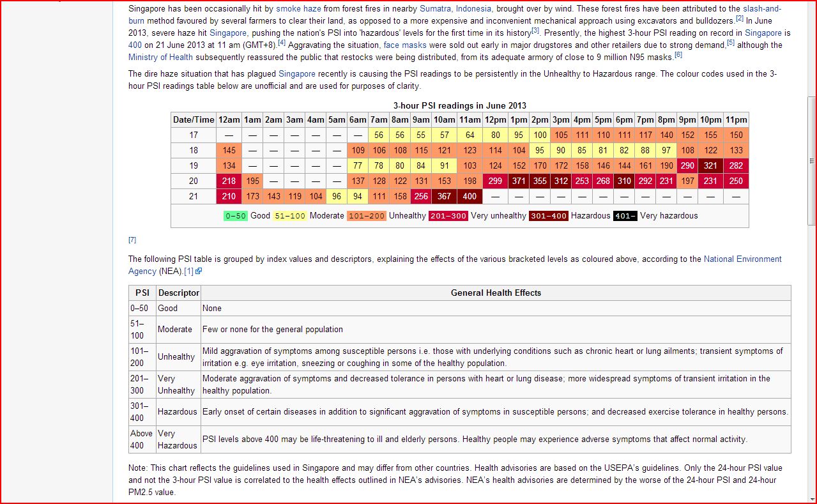This screenshot has width=817, height=504.
Task: Select the '321' reading cell
Action: (710, 166)
